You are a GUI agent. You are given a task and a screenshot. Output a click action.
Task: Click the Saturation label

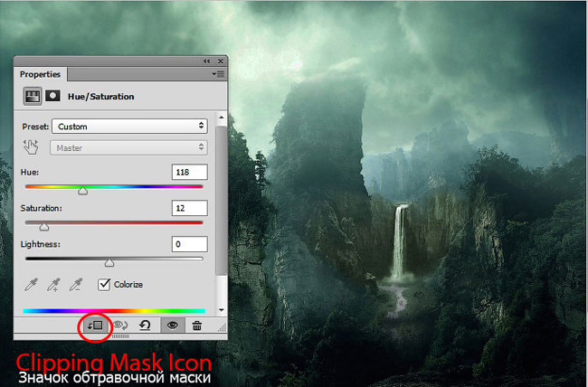point(42,208)
